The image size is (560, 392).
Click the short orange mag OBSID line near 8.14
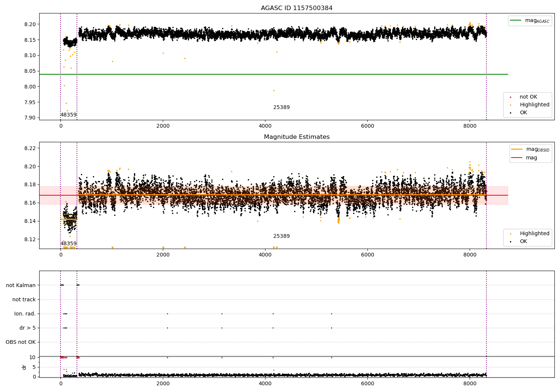[x=69, y=219]
